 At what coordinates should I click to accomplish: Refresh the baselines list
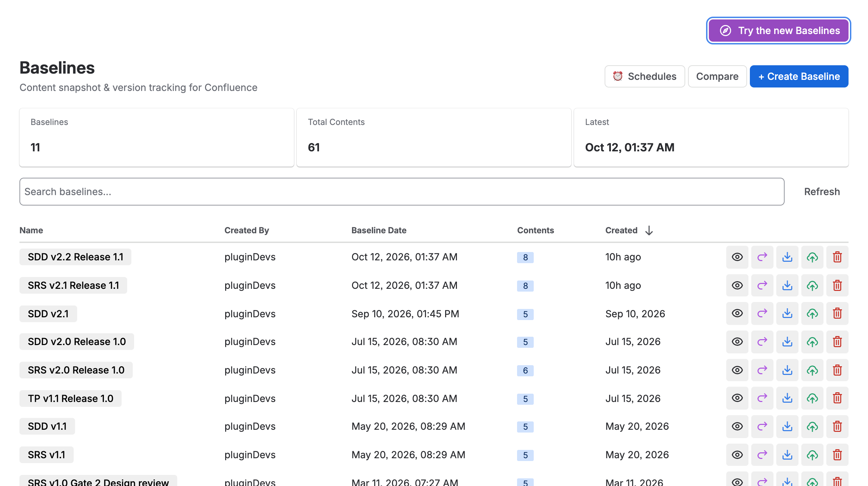click(x=822, y=192)
